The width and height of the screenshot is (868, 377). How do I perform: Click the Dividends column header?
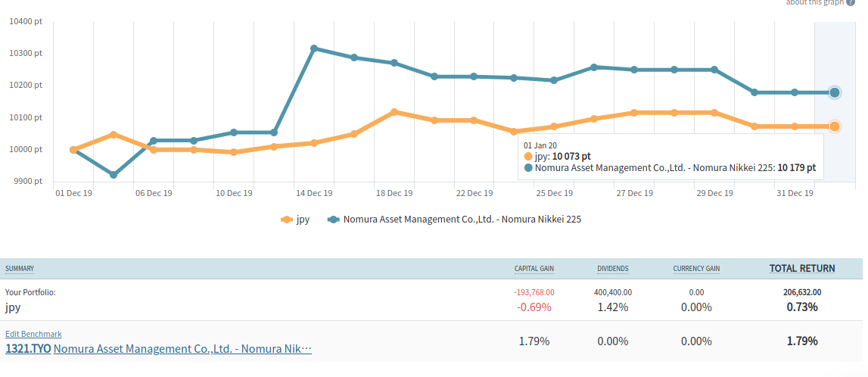[612, 269]
